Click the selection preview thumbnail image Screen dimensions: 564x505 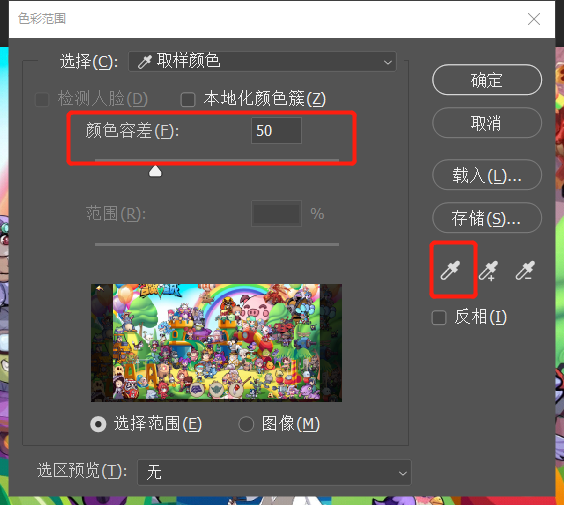(217, 343)
